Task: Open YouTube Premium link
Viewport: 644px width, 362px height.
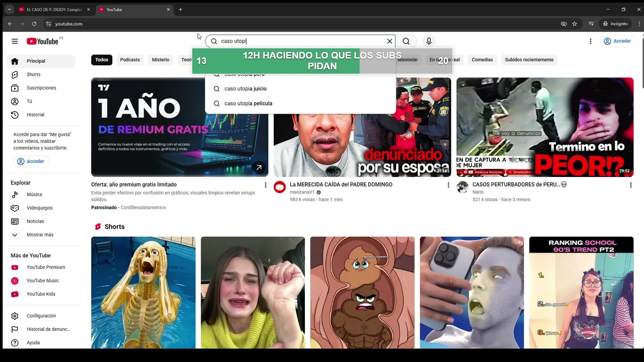Action: click(42, 267)
